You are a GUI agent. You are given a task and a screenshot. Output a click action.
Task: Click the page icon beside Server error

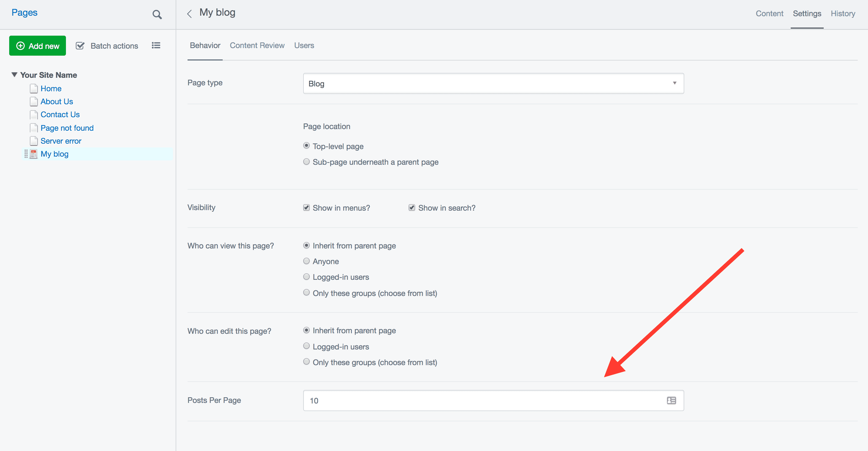tap(33, 141)
